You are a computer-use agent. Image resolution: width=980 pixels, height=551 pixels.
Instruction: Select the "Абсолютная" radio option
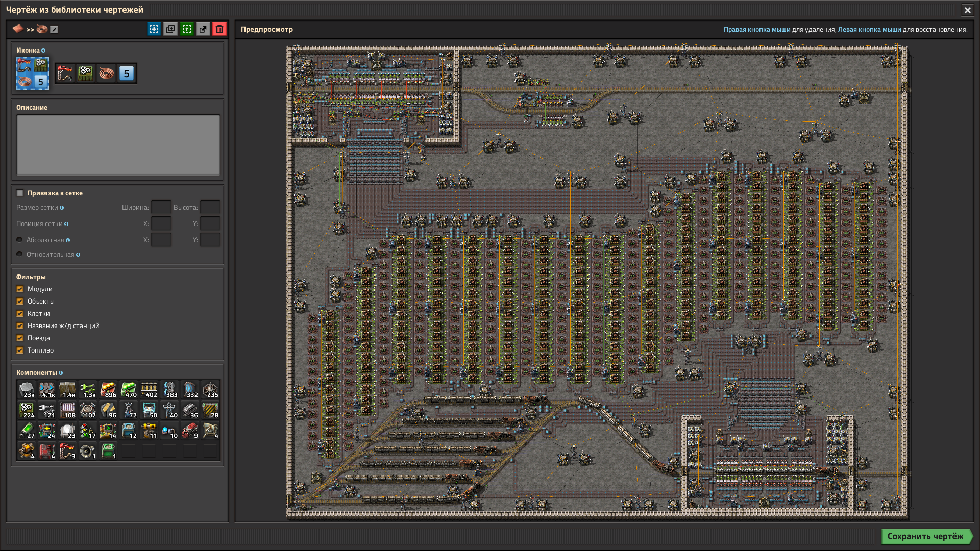pos(19,240)
